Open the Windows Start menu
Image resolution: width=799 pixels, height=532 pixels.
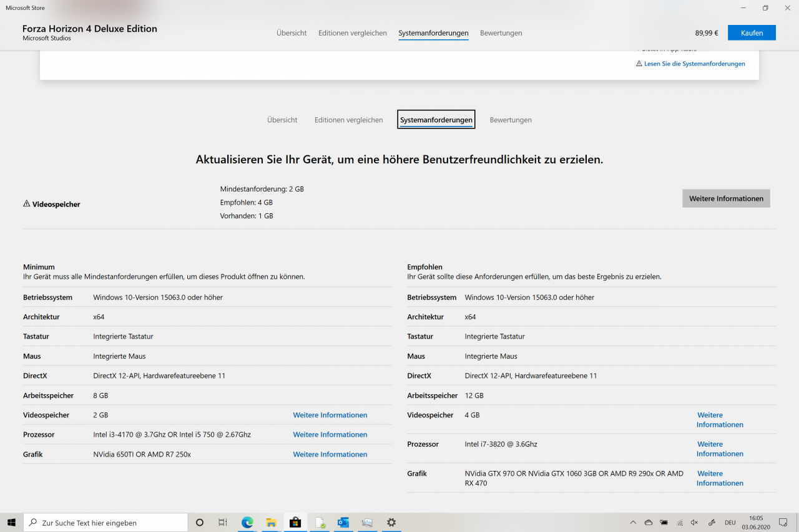11,523
